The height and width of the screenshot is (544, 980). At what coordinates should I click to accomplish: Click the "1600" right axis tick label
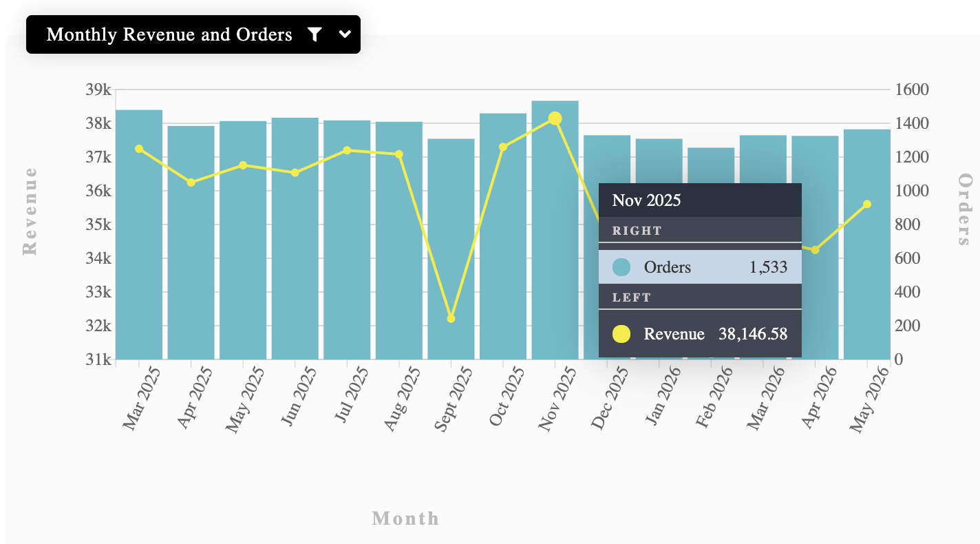coord(912,90)
